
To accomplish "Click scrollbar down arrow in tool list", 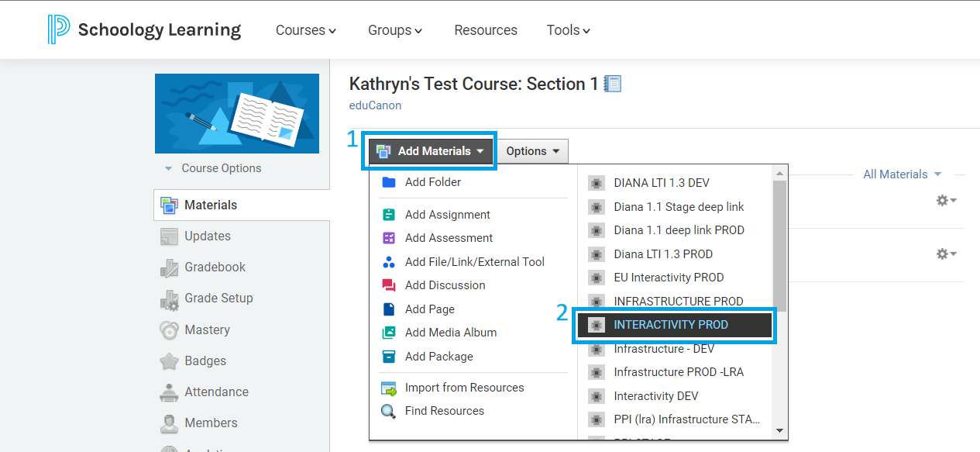I will (780, 431).
